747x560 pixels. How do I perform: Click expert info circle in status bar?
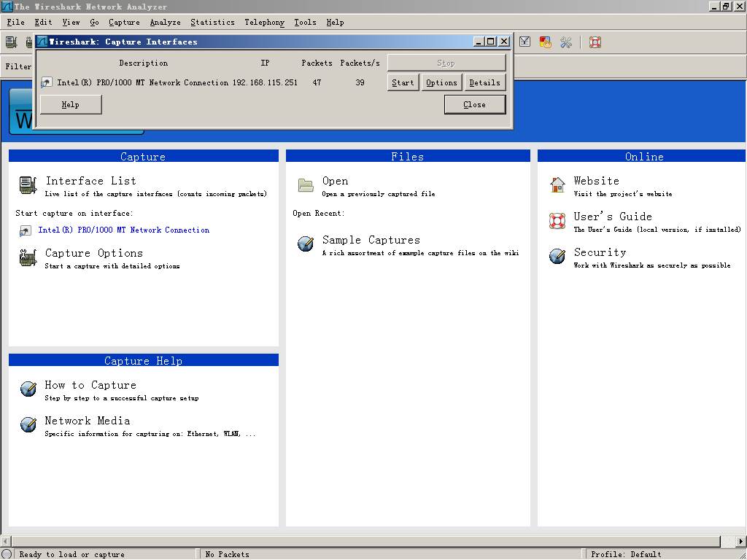(x=7, y=554)
